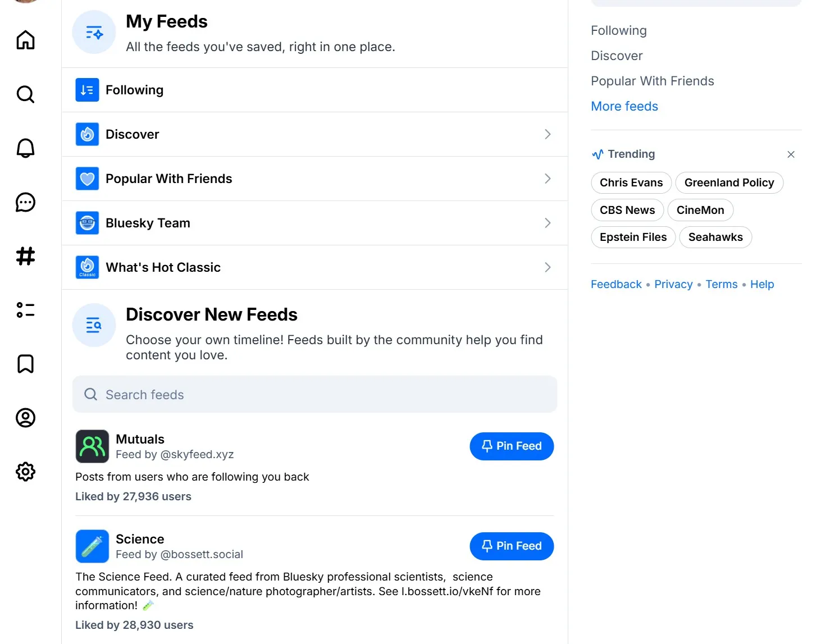Screen dimensions: 825x644
Task: Select Following in the right sidebar navigation
Action: coord(618,30)
